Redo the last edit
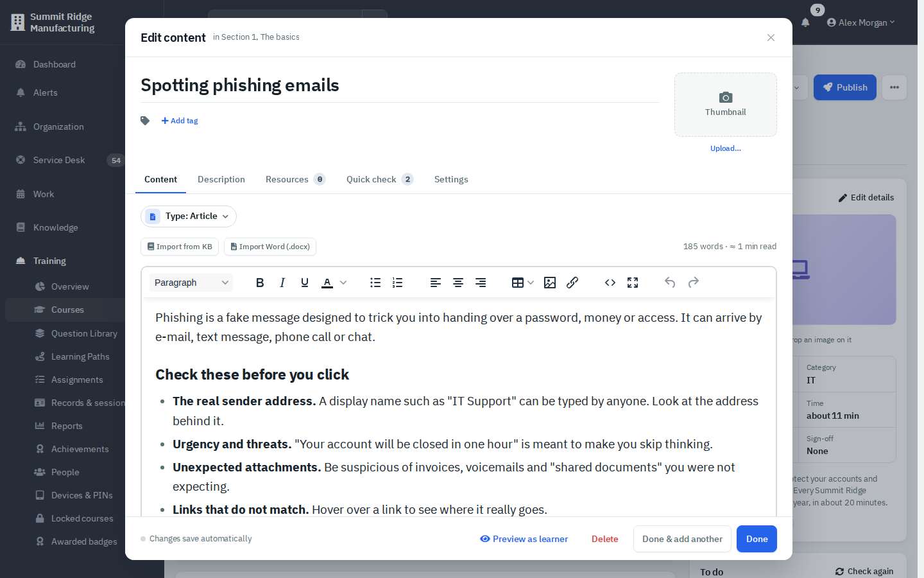 point(694,283)
